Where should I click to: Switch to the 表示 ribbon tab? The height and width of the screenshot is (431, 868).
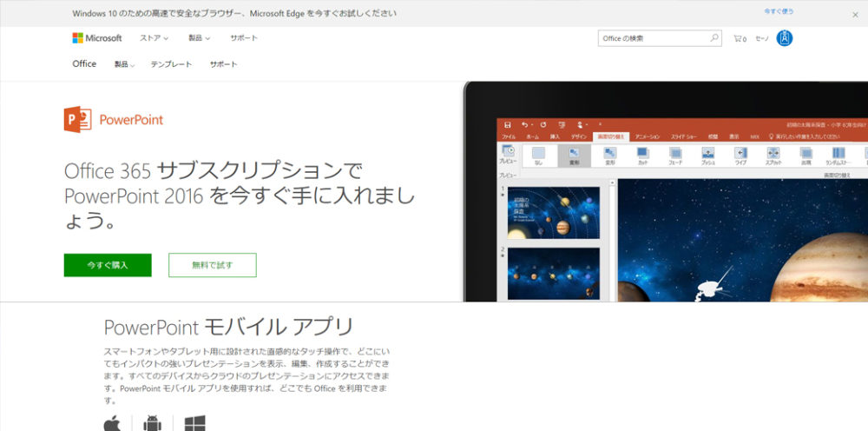(734, 136)
